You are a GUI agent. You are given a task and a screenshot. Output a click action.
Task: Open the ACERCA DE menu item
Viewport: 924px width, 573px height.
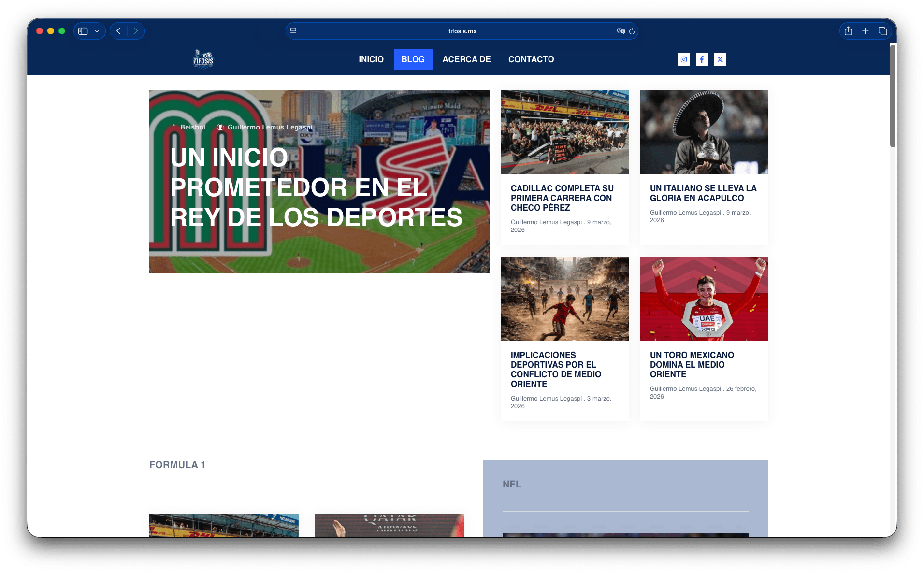(466, 59)
